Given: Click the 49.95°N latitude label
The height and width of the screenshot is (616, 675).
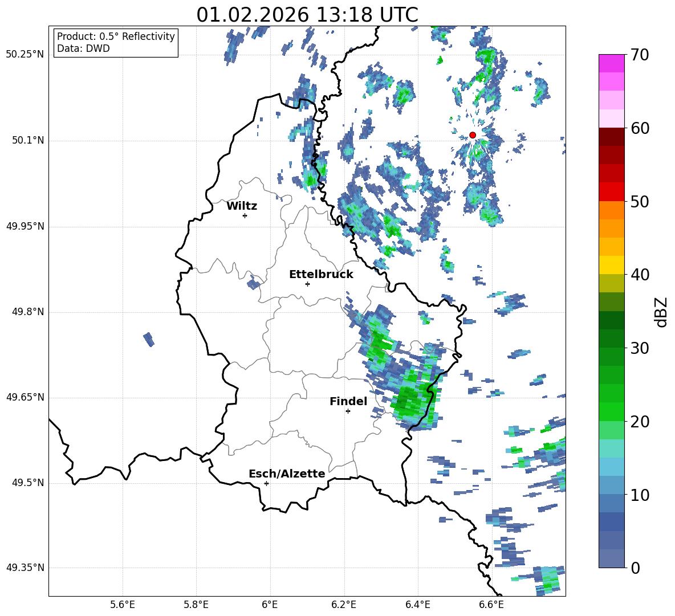Looking at the screenshot, I should pos(25,226).
